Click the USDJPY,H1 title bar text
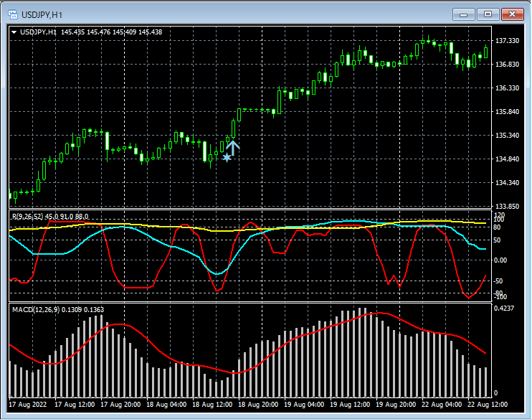 tap(41, 14)
